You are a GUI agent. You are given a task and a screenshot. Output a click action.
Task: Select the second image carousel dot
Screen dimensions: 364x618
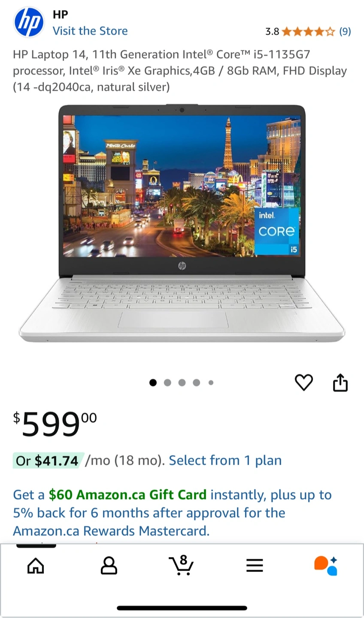point(167,382)
